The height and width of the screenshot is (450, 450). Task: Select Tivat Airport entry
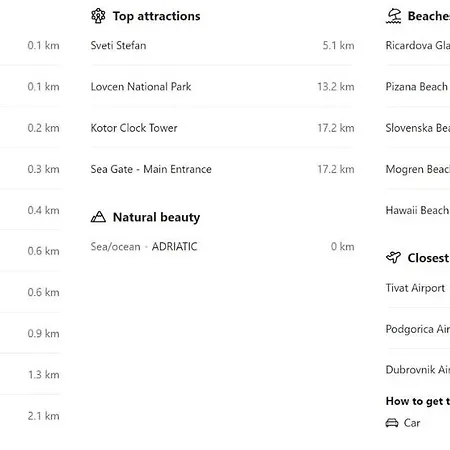click(x=415, y=288)
